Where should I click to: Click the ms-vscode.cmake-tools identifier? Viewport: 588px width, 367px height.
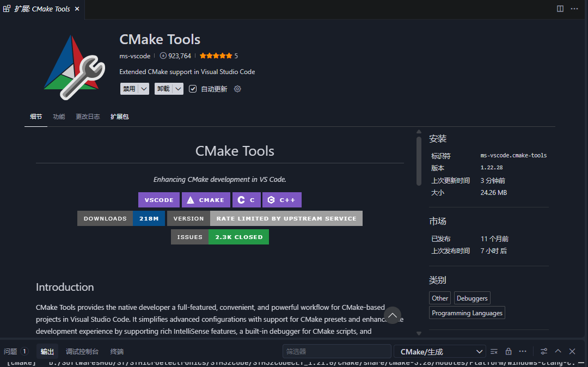[513, 155]
